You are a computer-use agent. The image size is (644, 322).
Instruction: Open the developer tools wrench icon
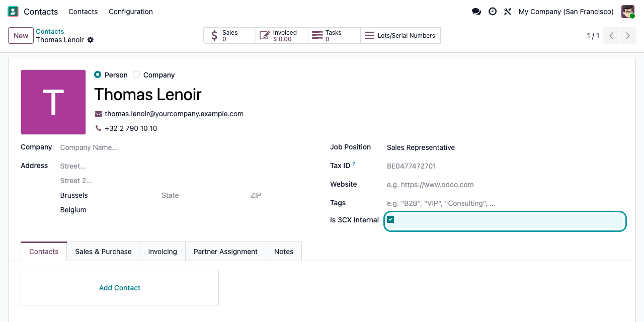pos(508,12)
